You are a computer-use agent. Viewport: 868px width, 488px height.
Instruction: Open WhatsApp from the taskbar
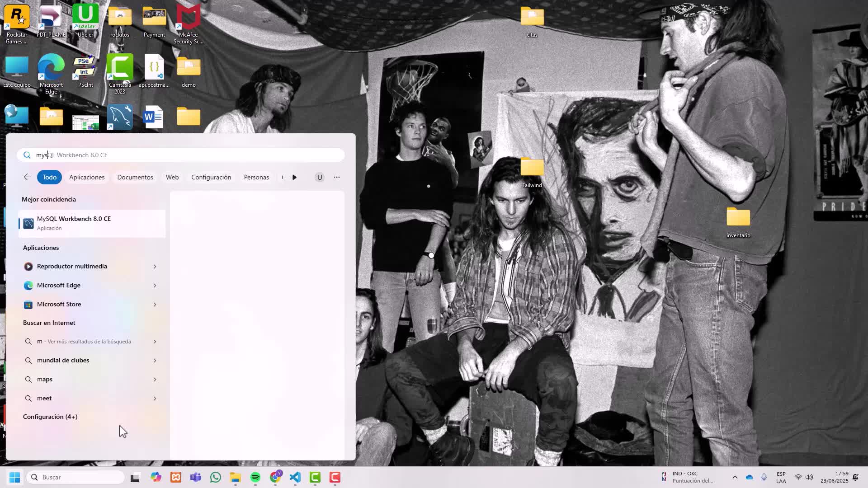tap(216, 477)
